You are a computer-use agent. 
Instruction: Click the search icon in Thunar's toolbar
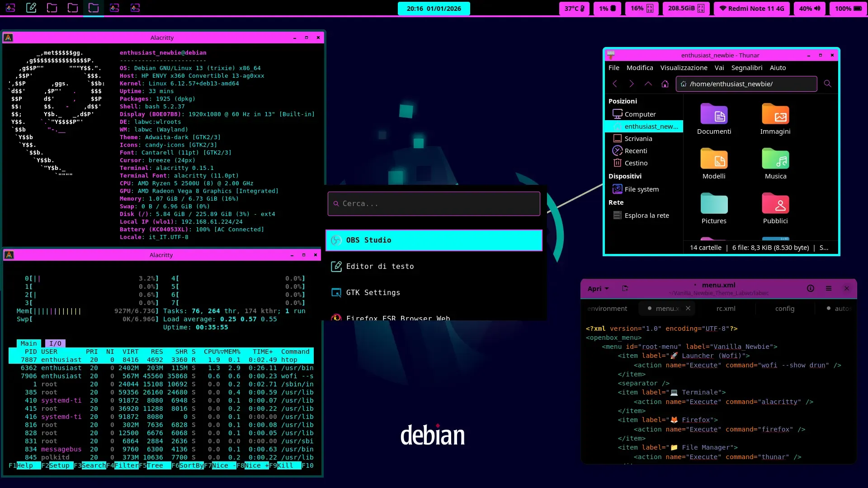pyautogui.click(x=828, y=84)
